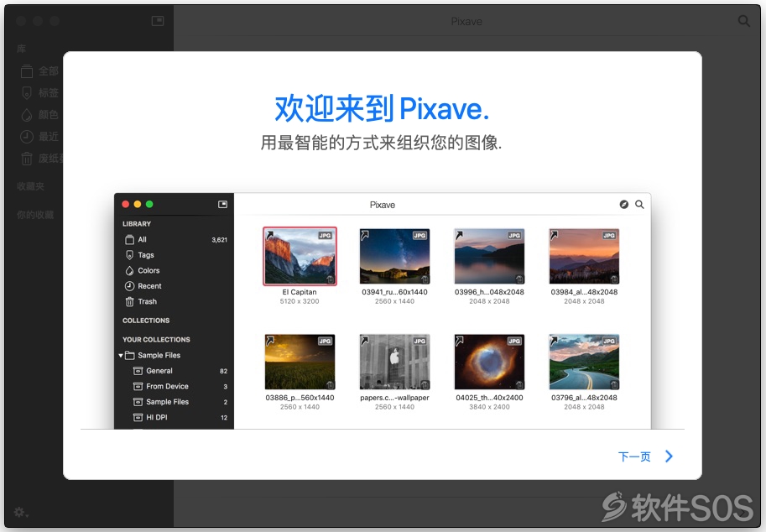Click the blue right chevron beside 下一页
This screenshot has width=766, height=532.
[x=670, y=456]
